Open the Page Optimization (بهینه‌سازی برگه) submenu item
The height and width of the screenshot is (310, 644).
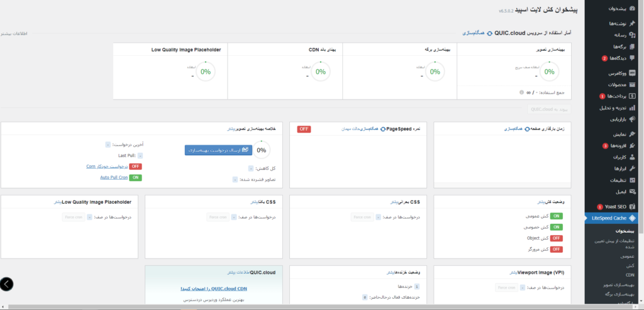tap(620, 294)
